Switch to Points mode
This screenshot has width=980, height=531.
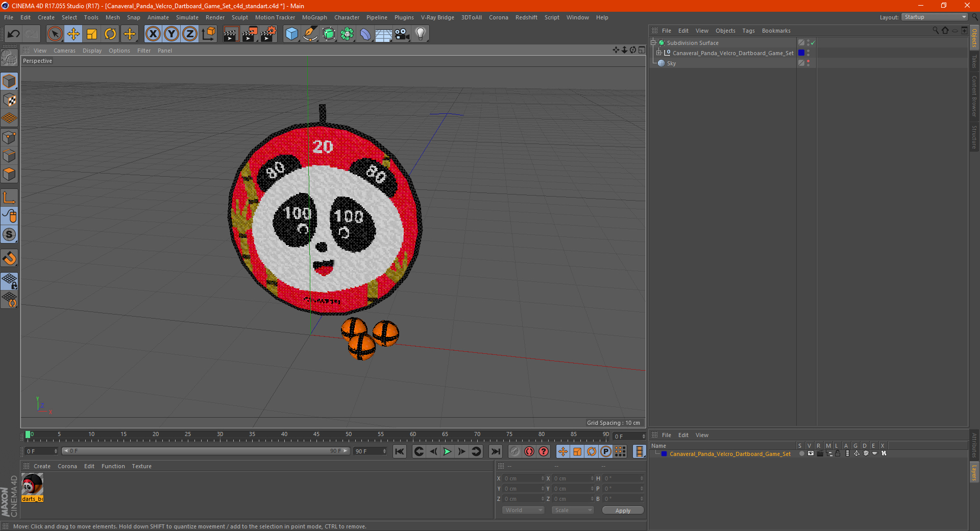point(9,137)
